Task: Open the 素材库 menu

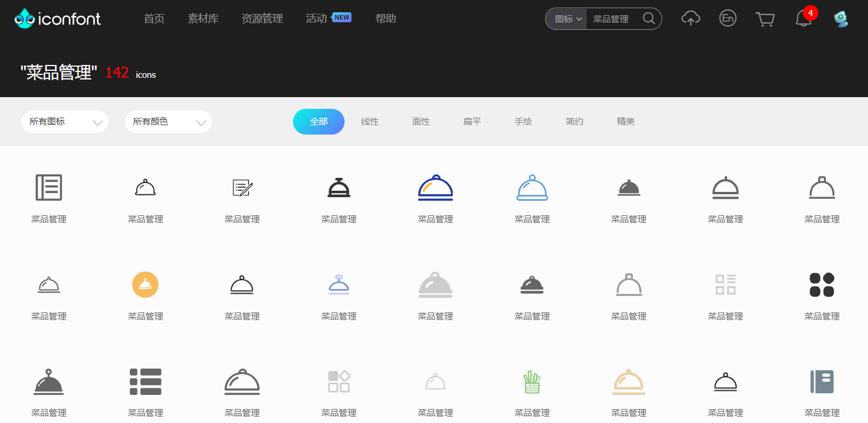Action: point(203,19)
